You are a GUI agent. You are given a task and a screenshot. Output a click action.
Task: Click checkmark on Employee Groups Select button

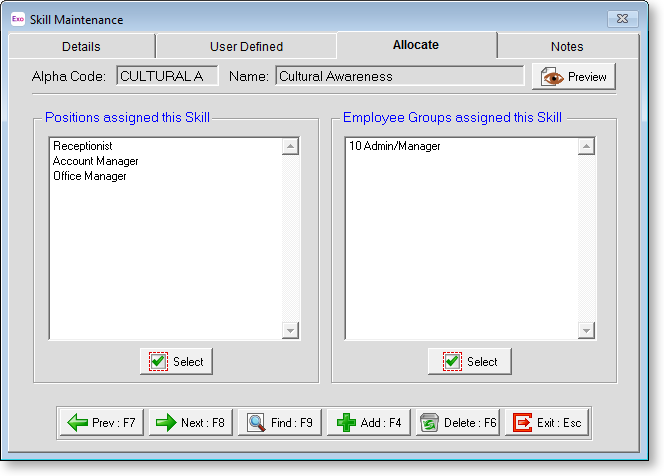click(452, 362)
